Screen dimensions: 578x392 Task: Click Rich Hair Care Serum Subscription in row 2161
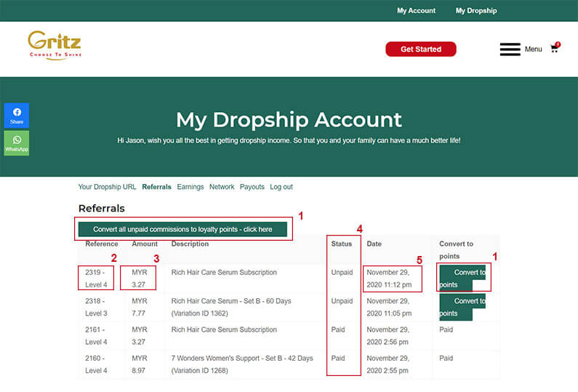point(224,329)
